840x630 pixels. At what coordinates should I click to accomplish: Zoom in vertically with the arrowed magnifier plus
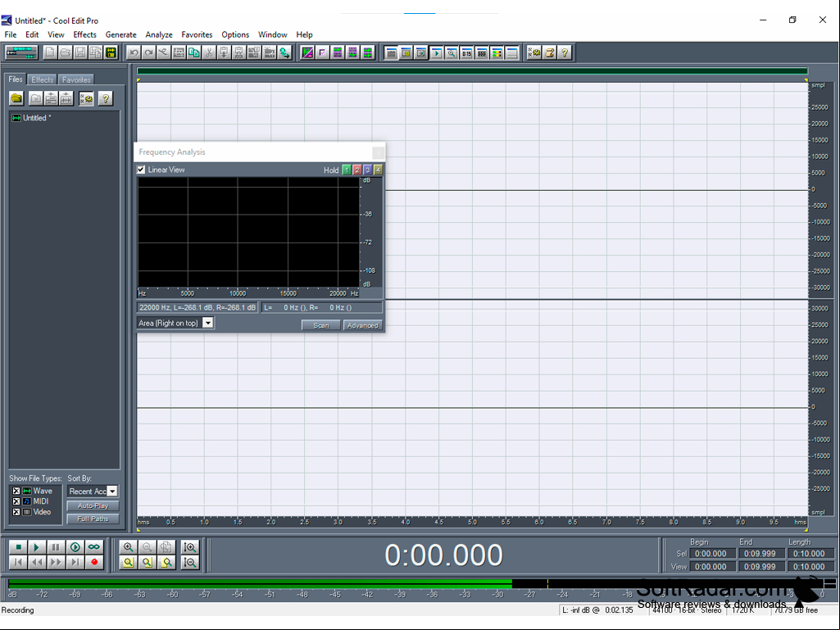coord(189,547)
